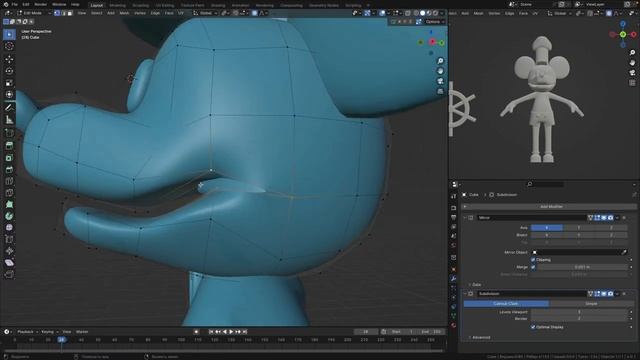Screen dimensions: 640x360
Task: Toggle Mirror Axis X button
Action: pos(547,228)
